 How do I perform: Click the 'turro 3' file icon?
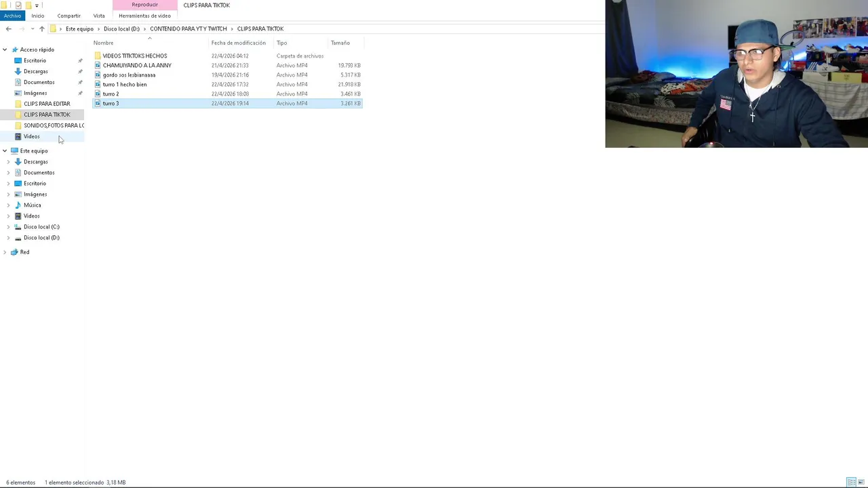98,103
